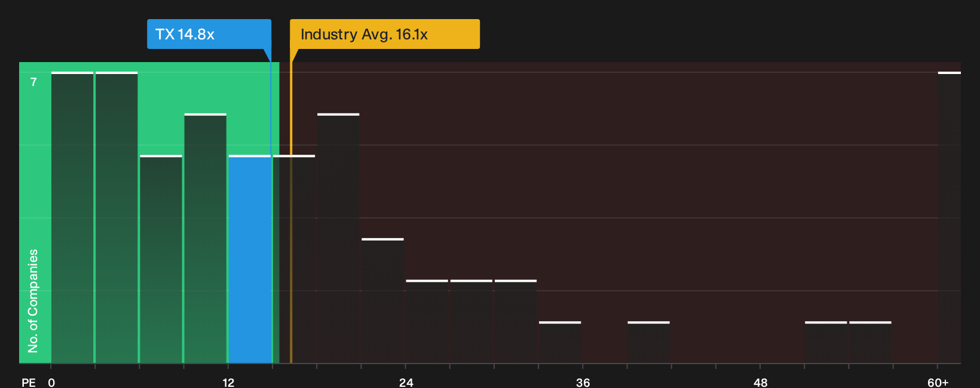
Task: Click the PE axis label
Action: pos(29,382)
